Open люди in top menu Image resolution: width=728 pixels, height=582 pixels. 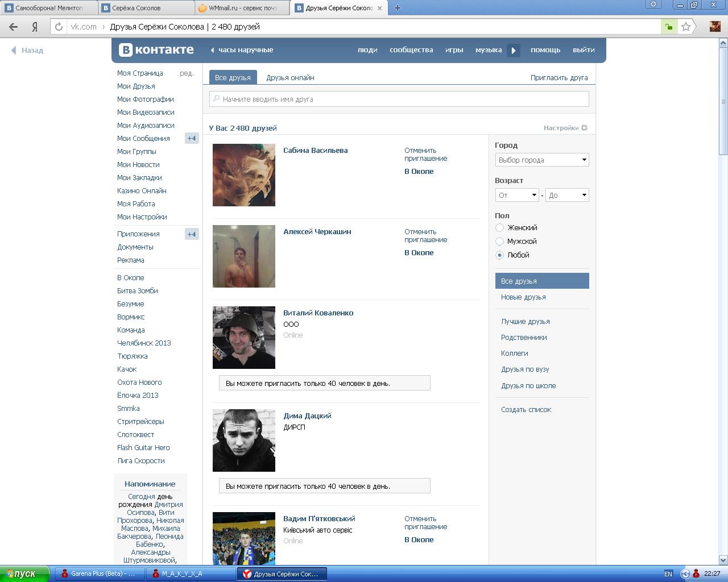[x=367, y=50]
